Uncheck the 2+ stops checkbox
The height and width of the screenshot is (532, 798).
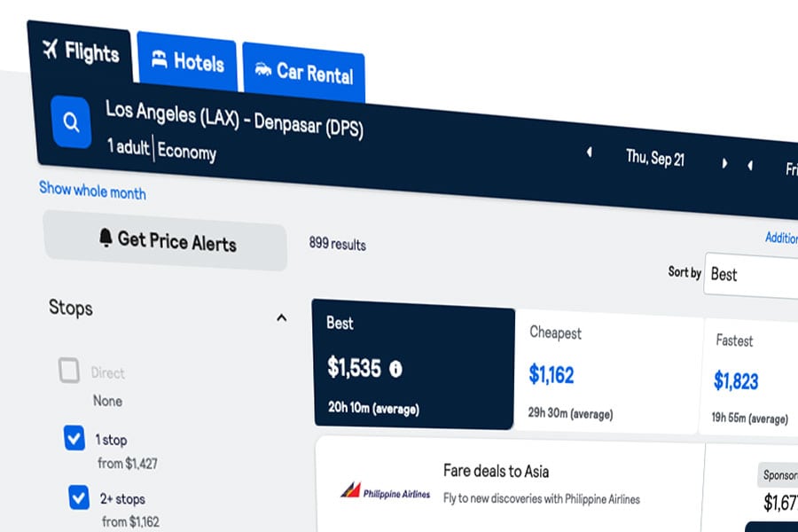(x=79, y=497)
